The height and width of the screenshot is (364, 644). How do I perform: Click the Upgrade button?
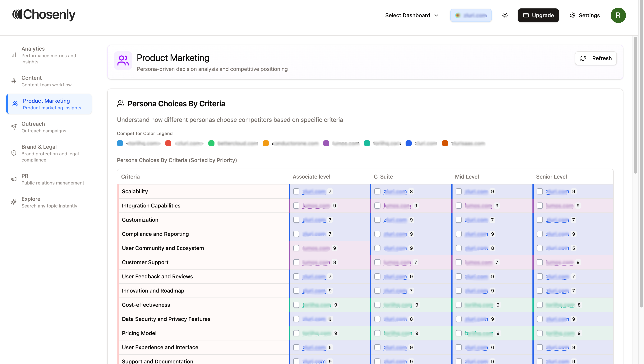(x=538, y=15)
